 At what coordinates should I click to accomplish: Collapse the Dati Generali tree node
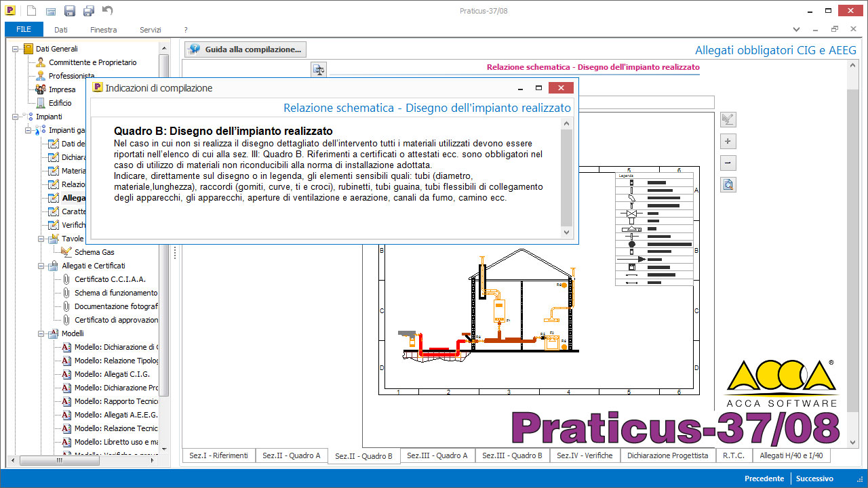[x=16, y=49]
